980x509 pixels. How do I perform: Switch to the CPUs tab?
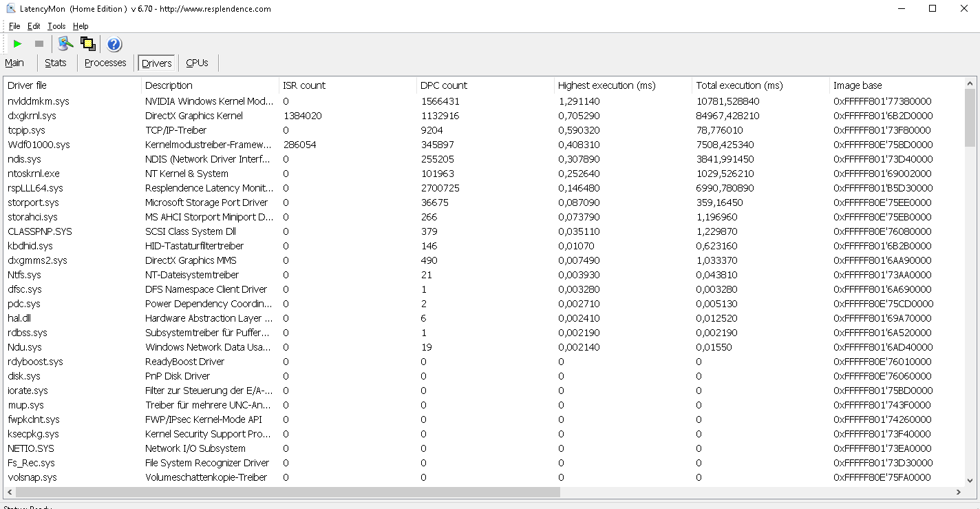[x=197, y=63]
